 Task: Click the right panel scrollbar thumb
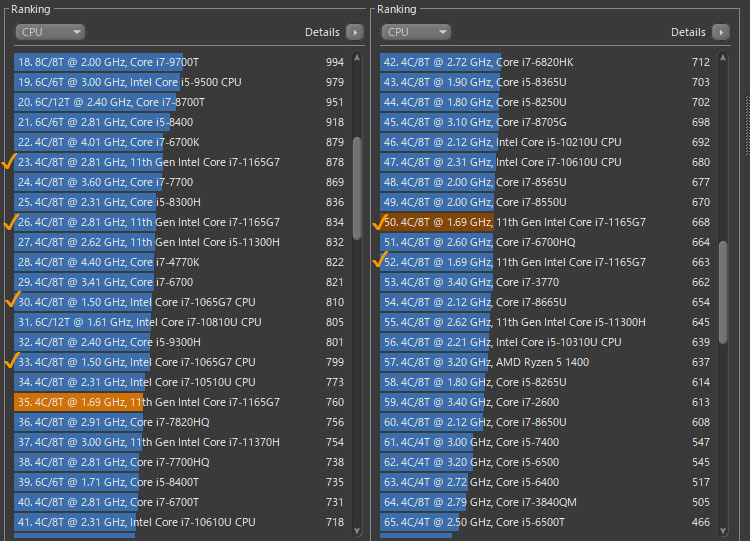tap(723, 292)
